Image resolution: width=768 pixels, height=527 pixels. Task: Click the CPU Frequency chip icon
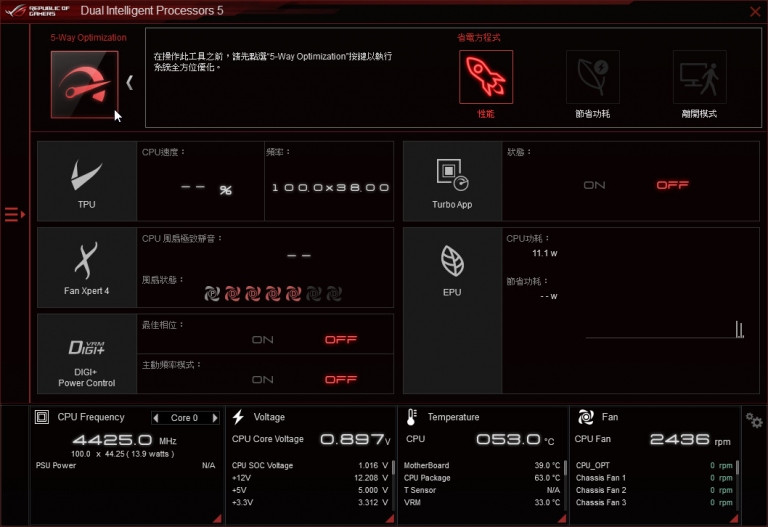[x=42, y=417]
